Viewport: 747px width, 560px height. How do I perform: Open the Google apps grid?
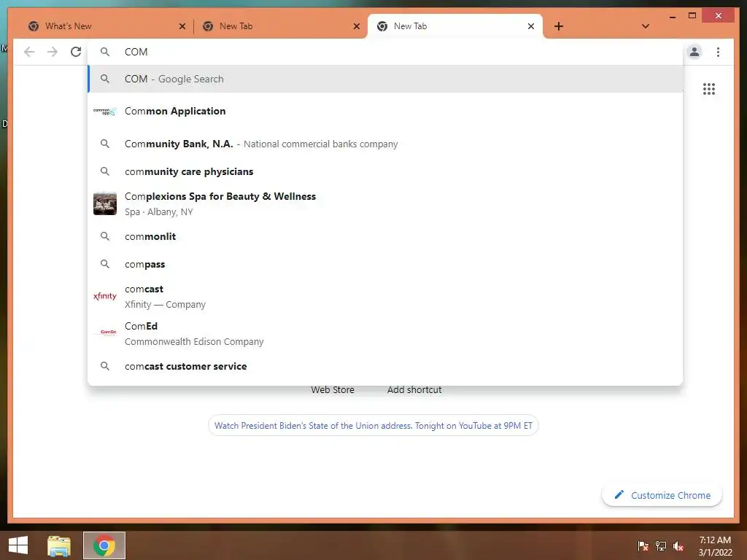709,89
